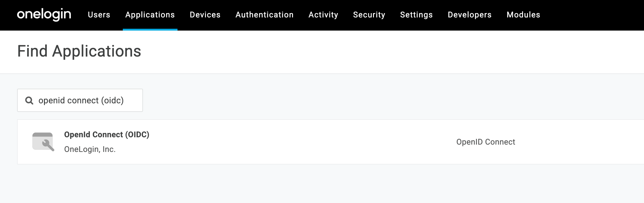This screenshot has height=203, width=644.
Task: Open the Authentication section
Action: [264, 14]
